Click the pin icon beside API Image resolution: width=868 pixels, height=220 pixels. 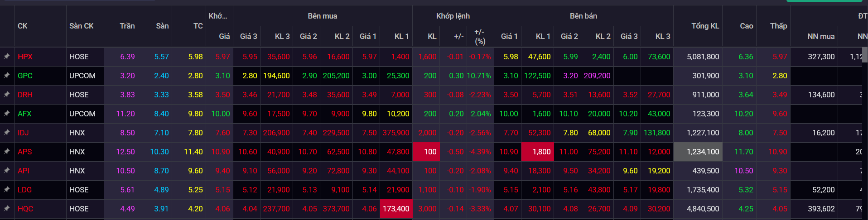point(7,171)
